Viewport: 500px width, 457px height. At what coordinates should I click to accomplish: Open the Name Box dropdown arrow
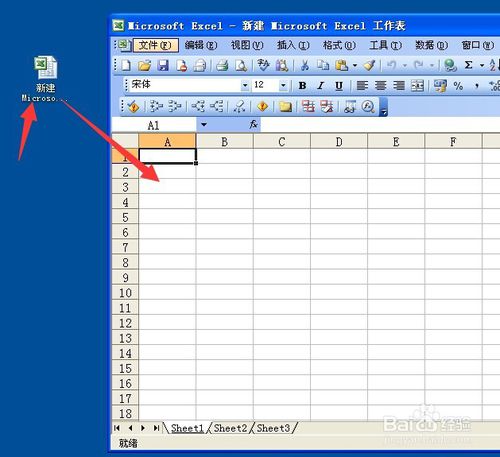pos(204,125)
